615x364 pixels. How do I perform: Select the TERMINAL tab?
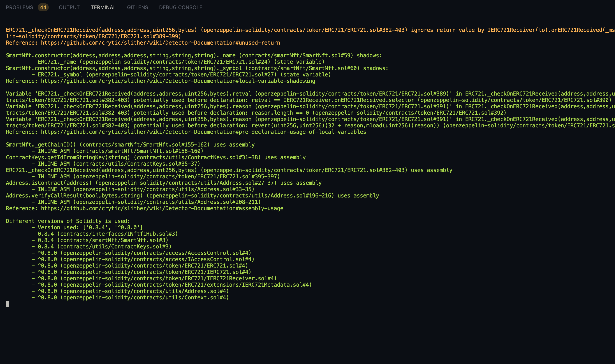click(103, 7)
